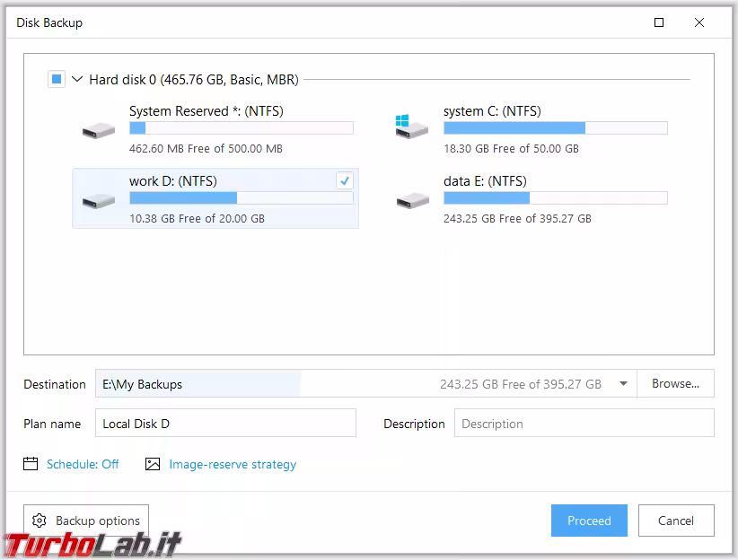Click the calendar Schedule icon
The width and height of the screenshot is (738, 560).
(x=31, y=464)
